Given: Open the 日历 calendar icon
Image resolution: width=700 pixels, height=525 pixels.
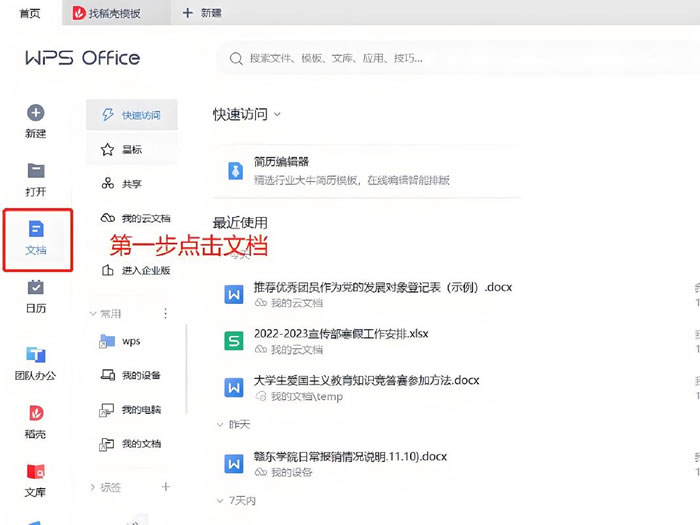Looking at the screenshot, I should (36, 287).
